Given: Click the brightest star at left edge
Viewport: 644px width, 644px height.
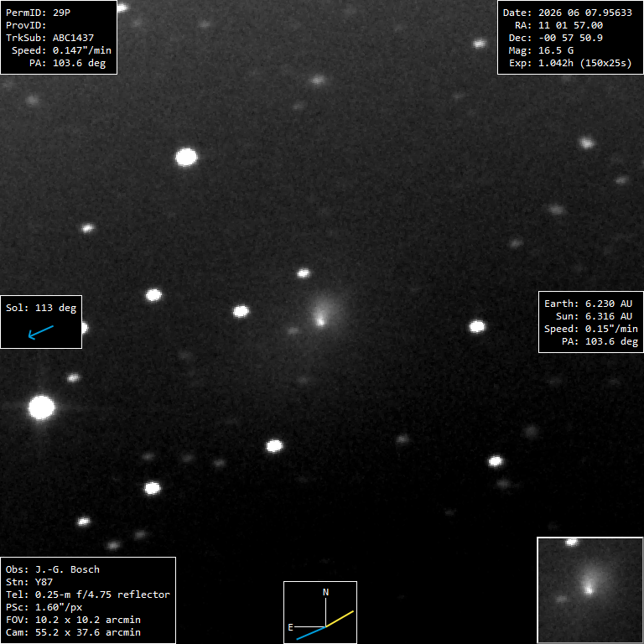Looking at the screenshot, I should [x=41, y=408].
